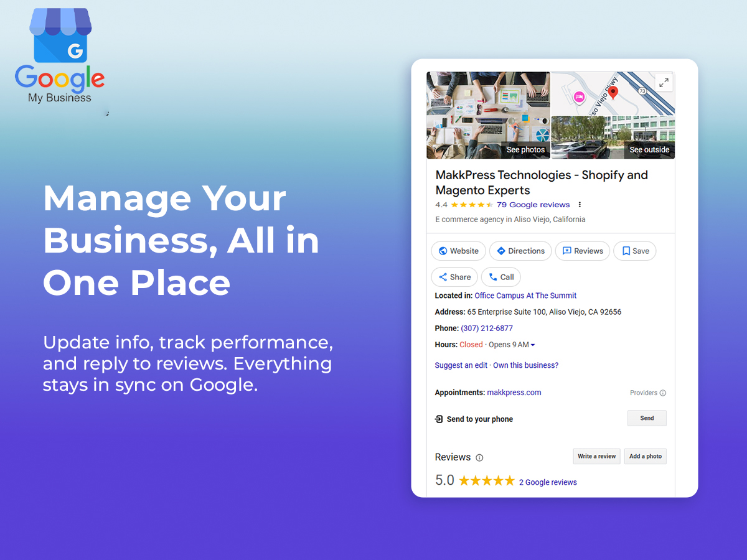
Task: Open the 79 Google reviews link
Action: coord(533,205)
